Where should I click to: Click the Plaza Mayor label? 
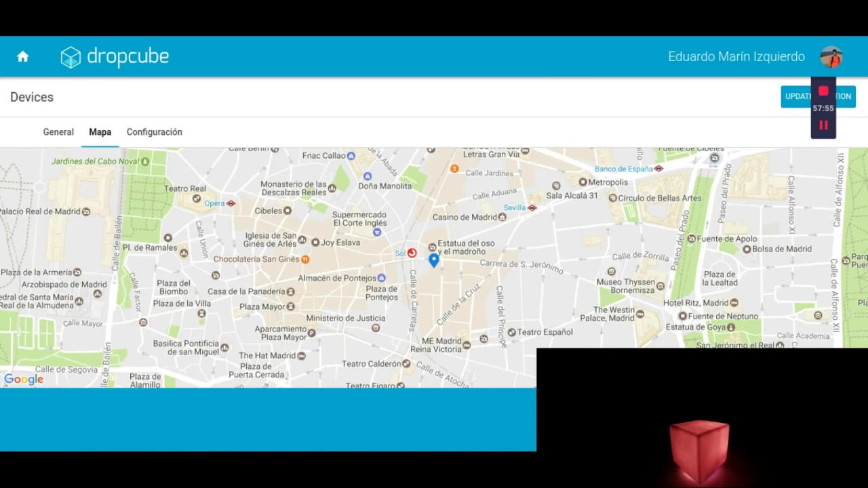262,306
